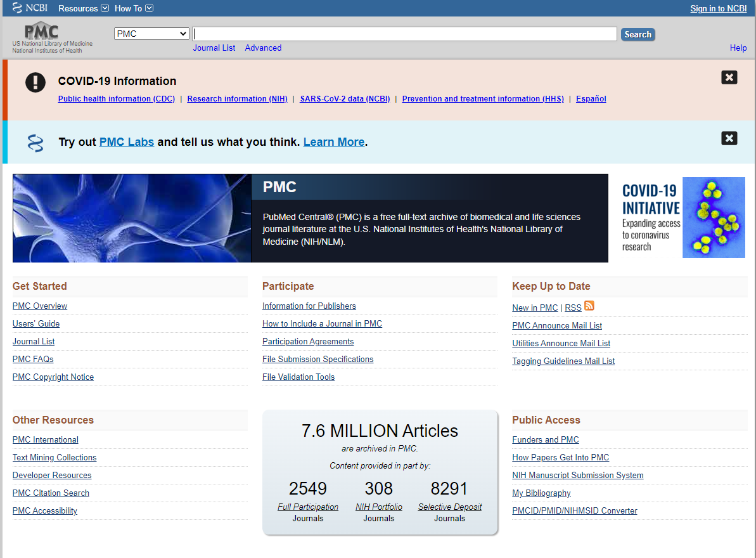This screenshot has height=558, width=756.
Task: Click the COVID-19 alert exclamation icon
Action: pos(35,82)
